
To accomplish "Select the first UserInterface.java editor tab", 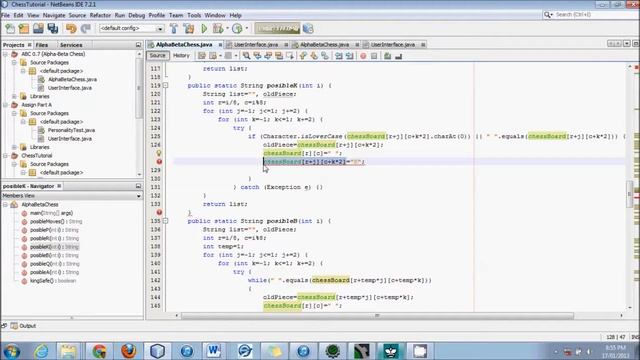I will point(256,44).
